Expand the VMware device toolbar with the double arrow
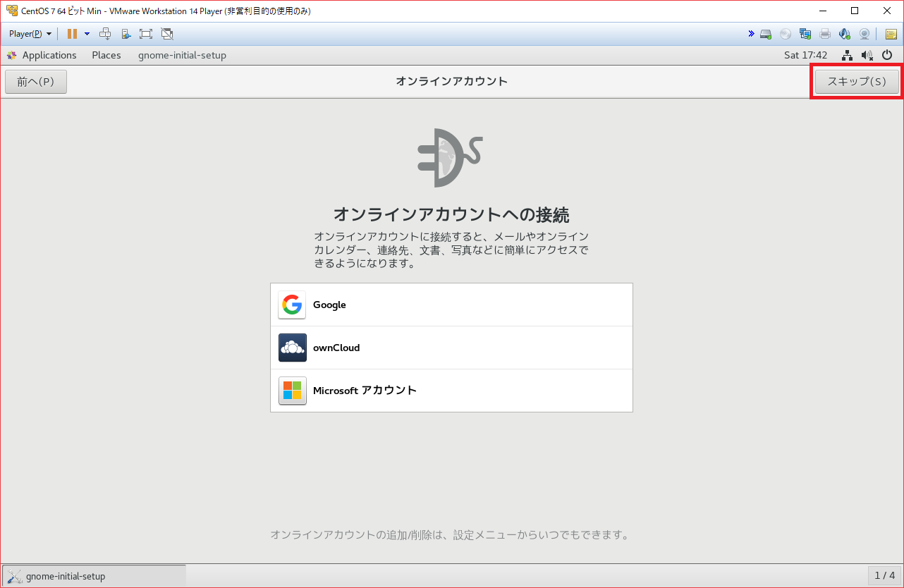 (x=751, y=34)
